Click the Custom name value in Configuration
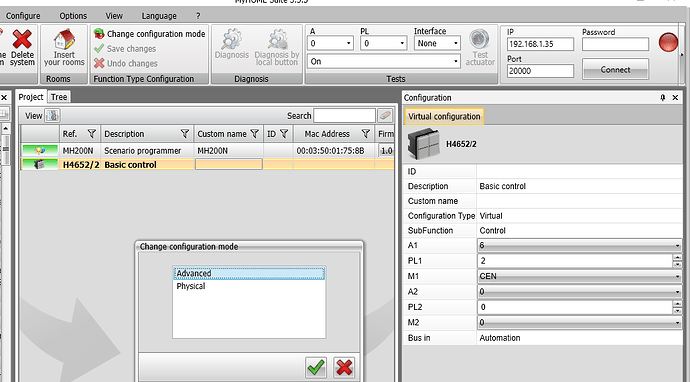The height and width of the screenshot is (382, 690). click(579, 201)
